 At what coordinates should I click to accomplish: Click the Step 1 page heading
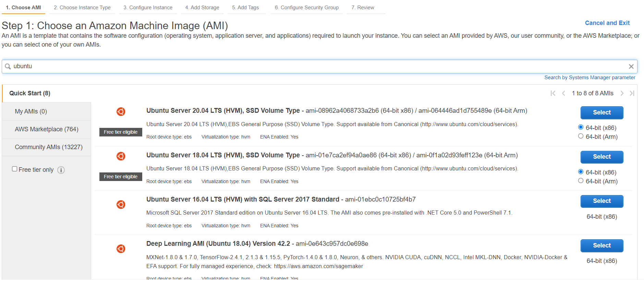tap(115, 26)
